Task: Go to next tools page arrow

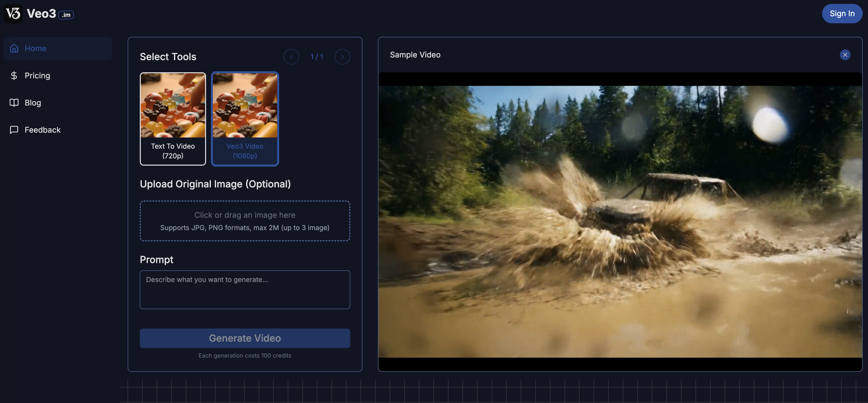Action: point(342,56)
